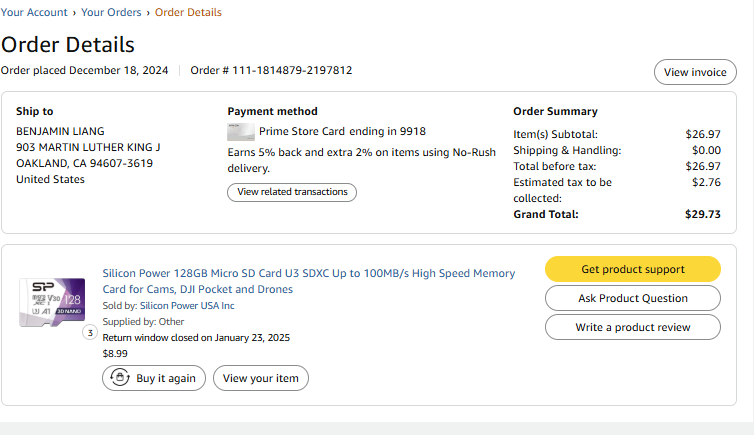Click the Order Details page heading

pyautogui.click(x=68, y=45)
